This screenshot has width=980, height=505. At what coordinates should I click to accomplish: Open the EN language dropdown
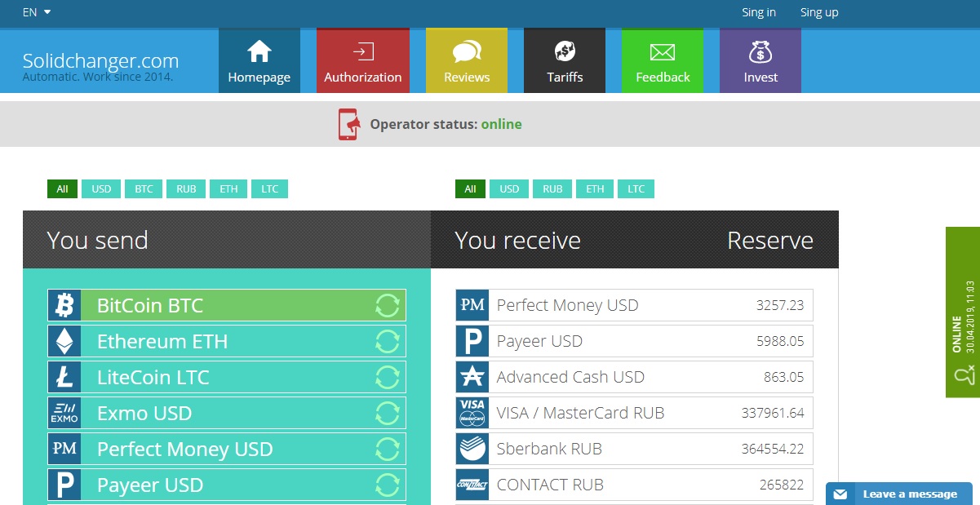(x=37, y=12)
